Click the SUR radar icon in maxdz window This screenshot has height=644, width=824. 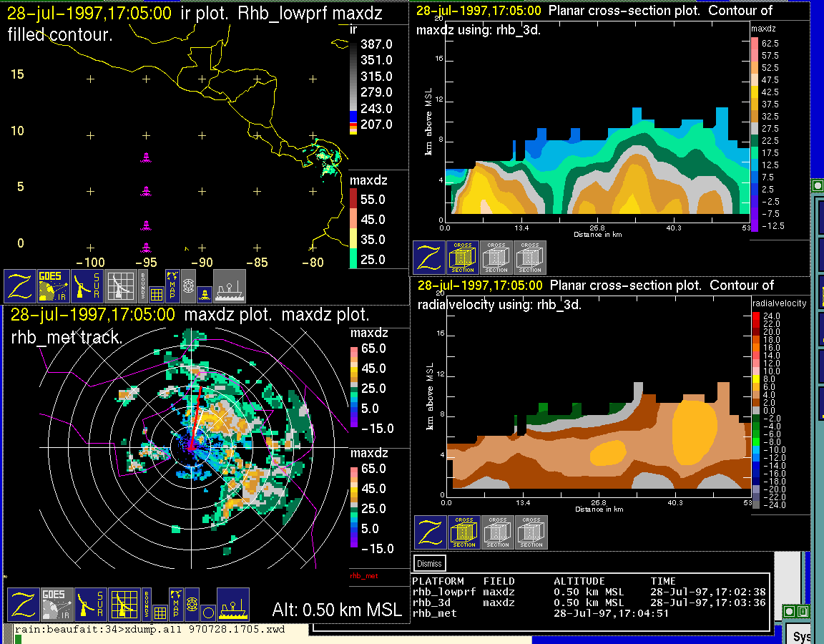91,605
